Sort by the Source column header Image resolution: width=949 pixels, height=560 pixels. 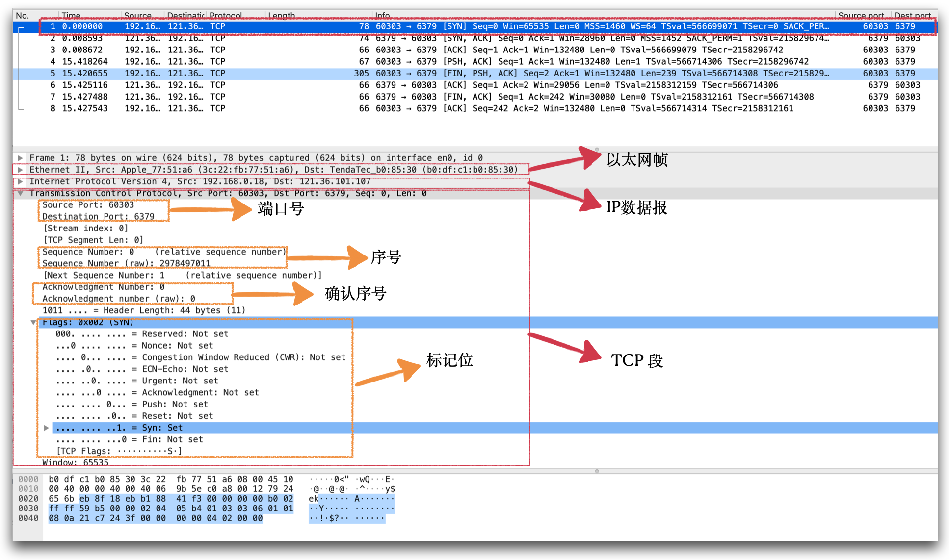coord(137,16)
